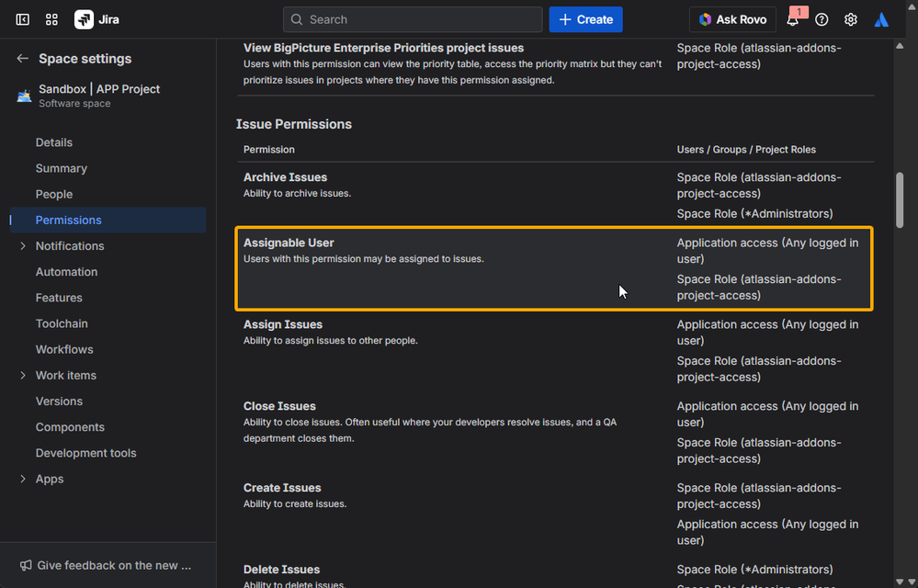Screen dimensions: 918x588
Task: Click Application access entry for Assignable User
Action: [x=767, y=251]
